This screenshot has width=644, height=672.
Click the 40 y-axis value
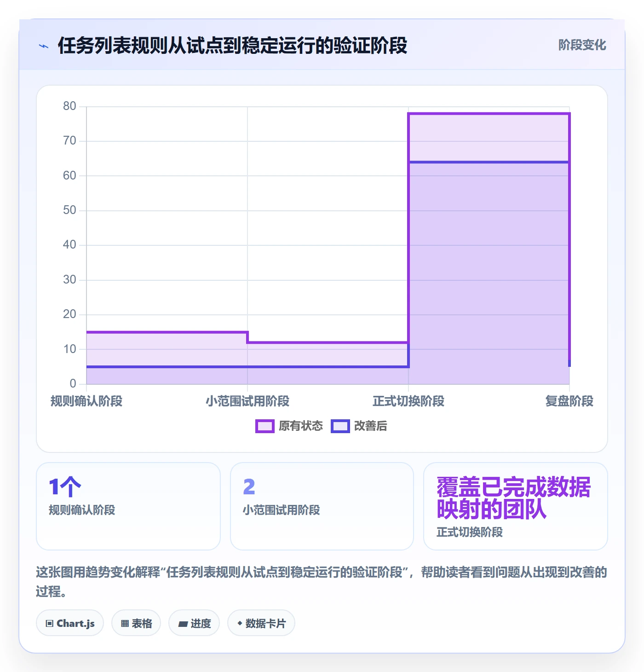69,245
